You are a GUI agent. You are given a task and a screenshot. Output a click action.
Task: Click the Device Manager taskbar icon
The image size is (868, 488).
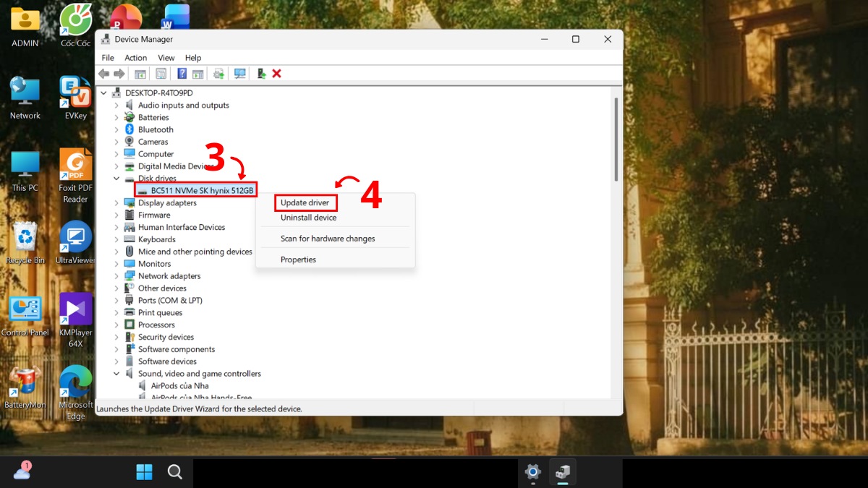click(x=562, y=473)
